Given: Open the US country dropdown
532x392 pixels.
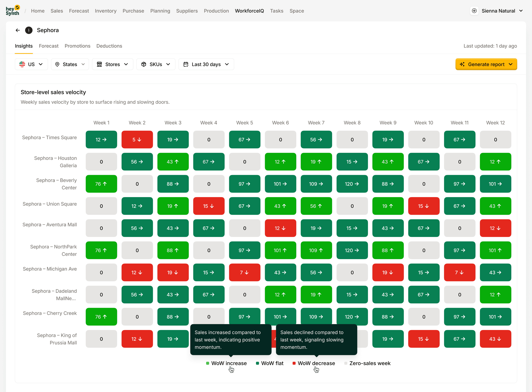Looking at the screenshot, I should pos(31,64).
